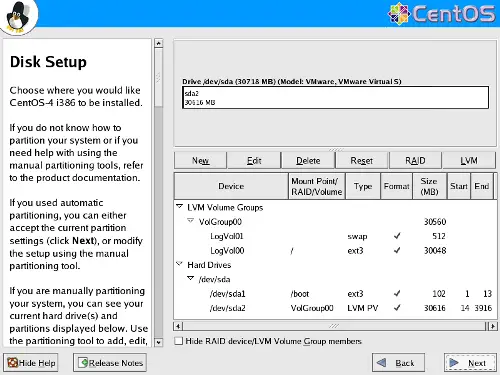Collapse the Hard Drives node
Screen dimensions: 500x375
(x=180, y=264)
